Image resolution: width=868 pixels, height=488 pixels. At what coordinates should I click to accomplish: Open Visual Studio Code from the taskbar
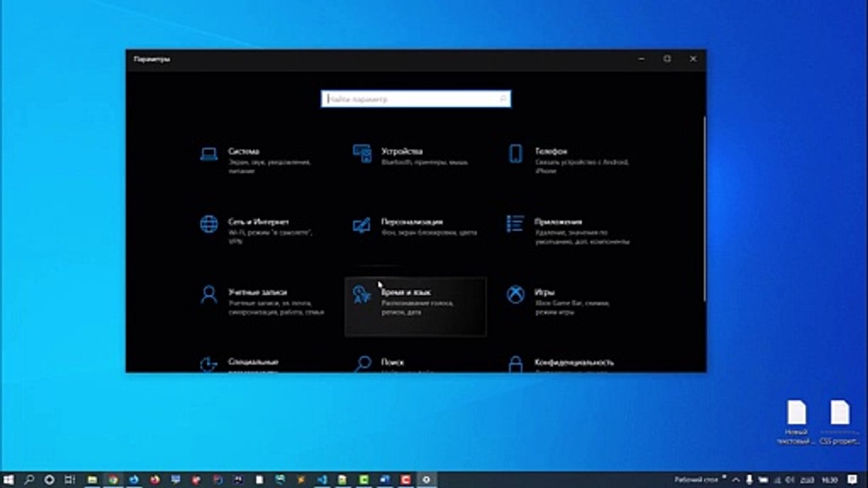coord(322,480)
